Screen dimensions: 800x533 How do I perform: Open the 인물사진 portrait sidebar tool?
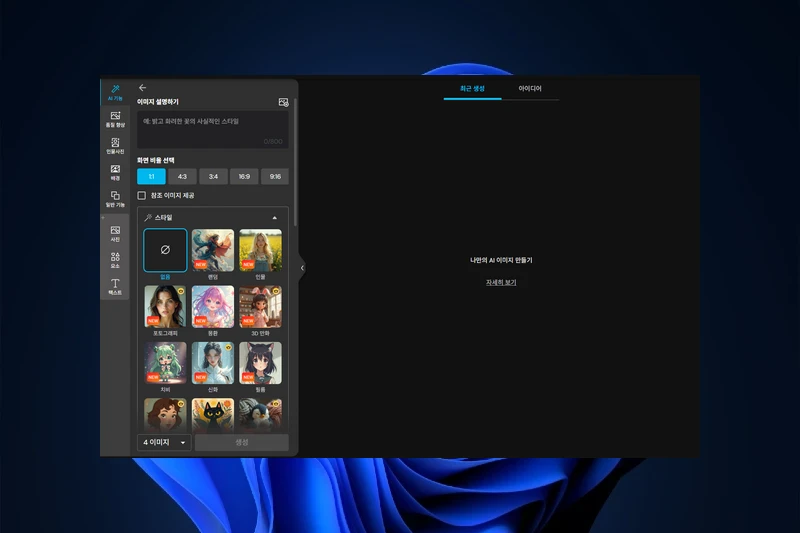click(x=115, y=145)
